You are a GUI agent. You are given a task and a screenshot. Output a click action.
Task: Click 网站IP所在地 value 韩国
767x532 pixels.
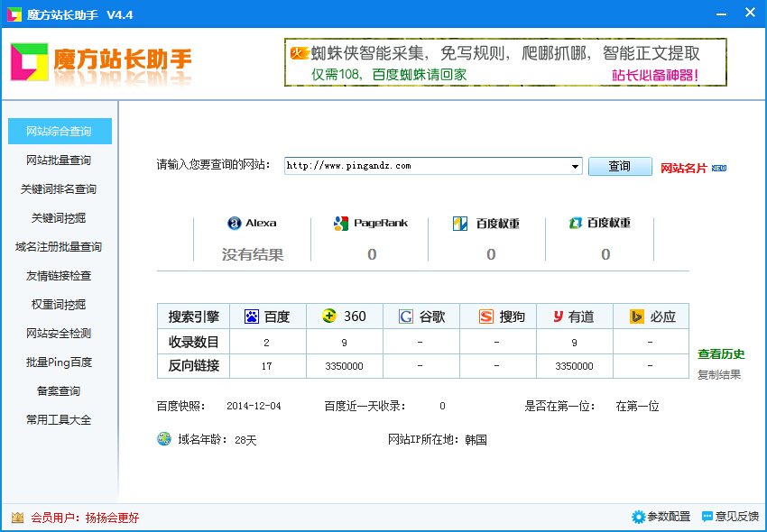tap(476, 440)
